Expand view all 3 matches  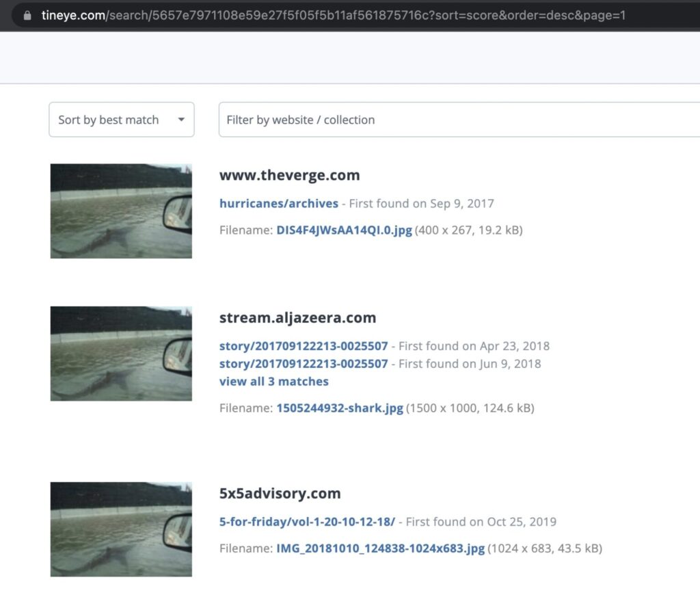(x=273, y=382)
